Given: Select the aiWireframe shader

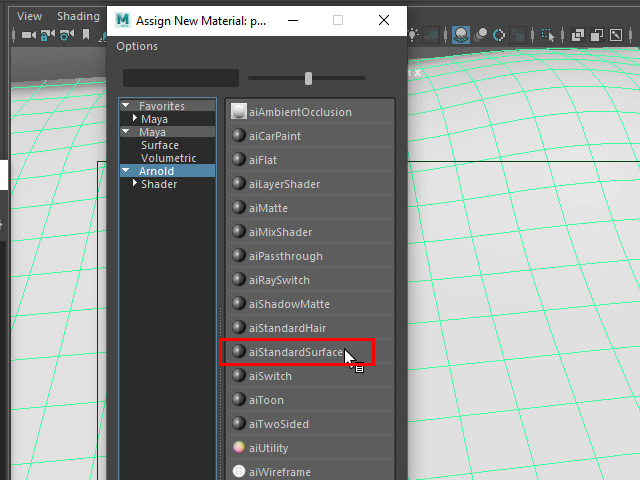Looking at the screenshot, I should (279, 472).
